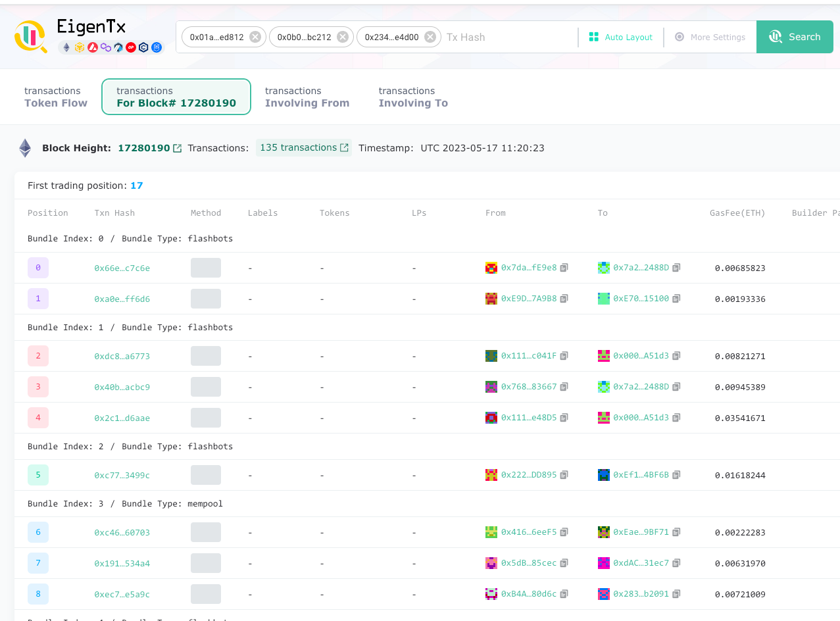
Task: Click identicon next to 0x222…DD895
Action: pos(491,475)
